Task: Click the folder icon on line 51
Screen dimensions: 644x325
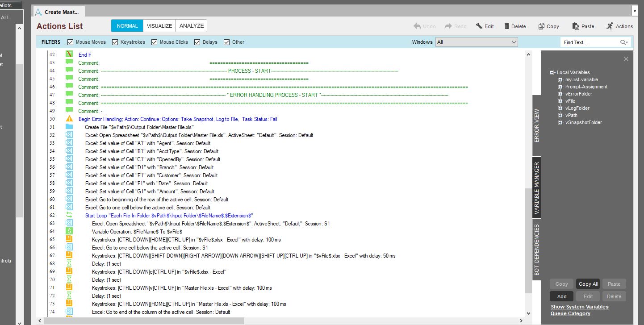Action: click(x=69, y=127)
